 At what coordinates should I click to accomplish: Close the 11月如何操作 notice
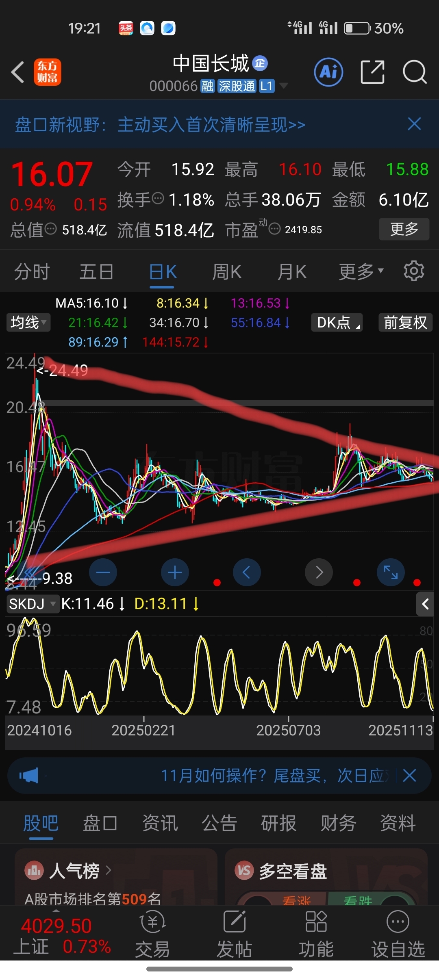[x=409, y=776]
